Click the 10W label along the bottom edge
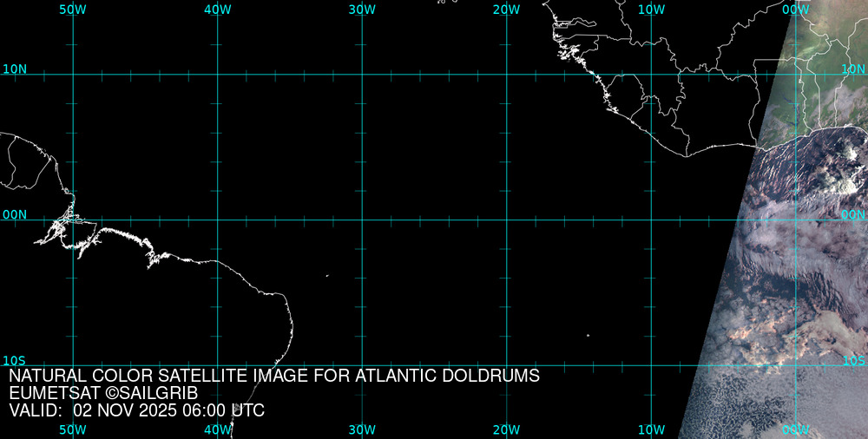 point(651,429)
